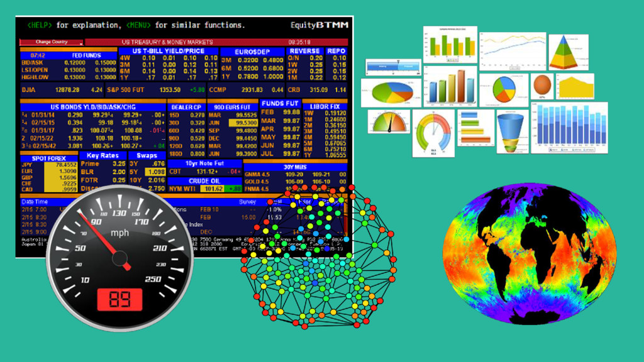Click the GNMA 4.5 row label
The width and height of the screenshot is (644, 362).
257,175
